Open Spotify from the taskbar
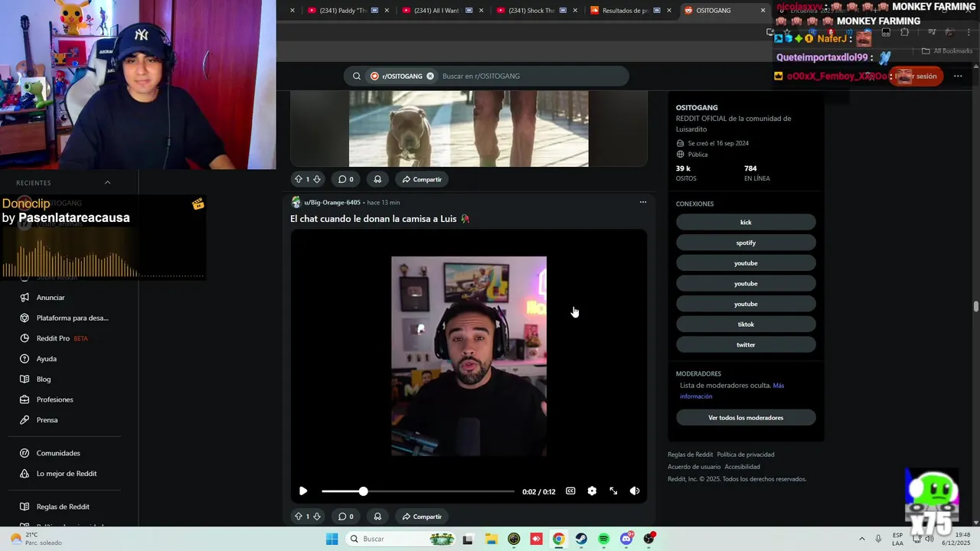The image size is (980, 551). [x=604, y=540]
